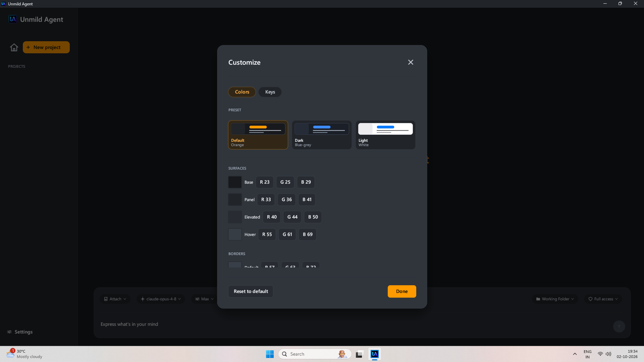Edit the Base B 29 value
The image size is (644, 362).
(306, 182)
